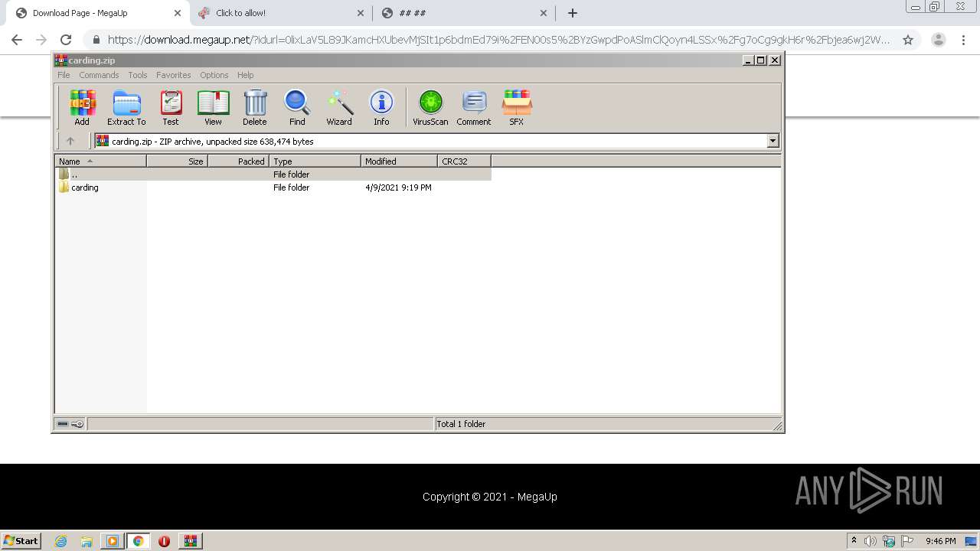Click WinRAR taskbar icon
The height and width of the screenshot is (551, 980).
pos(190,541)
